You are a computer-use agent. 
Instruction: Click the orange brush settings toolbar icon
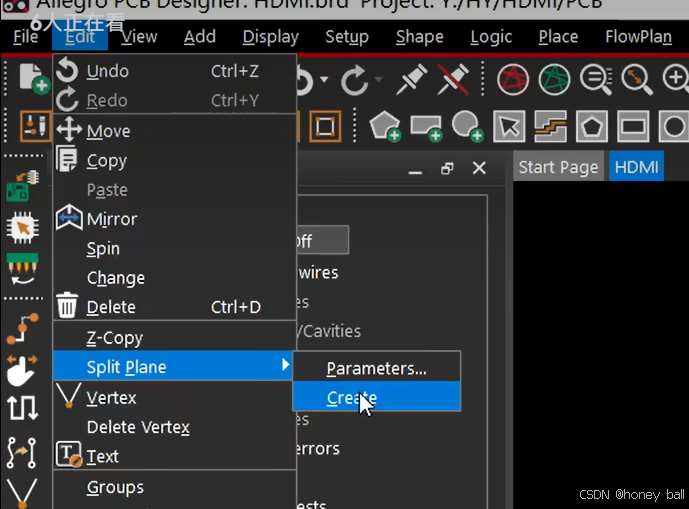pyautogui.click(x=36, y=127)
